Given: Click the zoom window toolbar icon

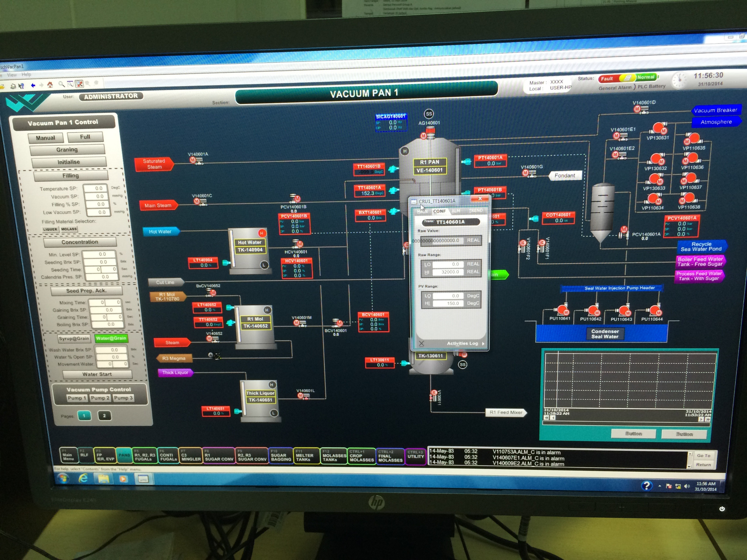Looking at the screenshot, I should point(70,84).
